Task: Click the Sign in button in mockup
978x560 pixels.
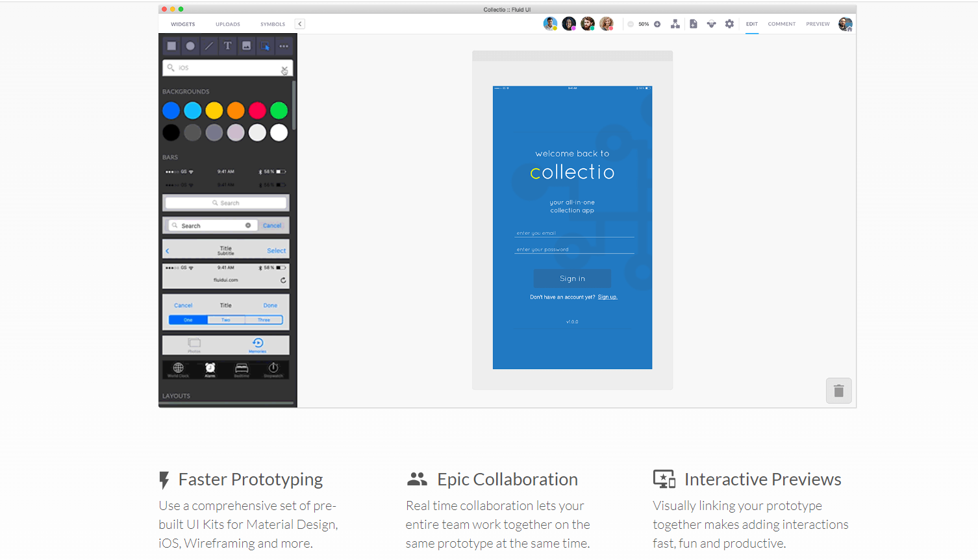Action: [x=572, y=278]
